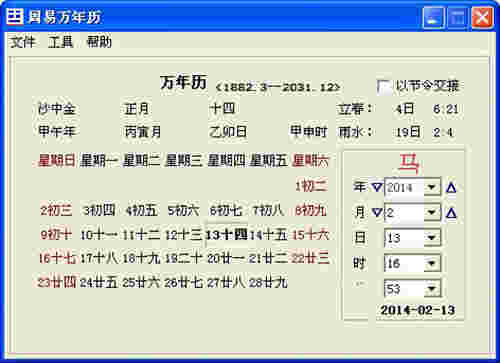Select calendar day 2初三
This screenshot has height=363, width=500.
[56, 211]
